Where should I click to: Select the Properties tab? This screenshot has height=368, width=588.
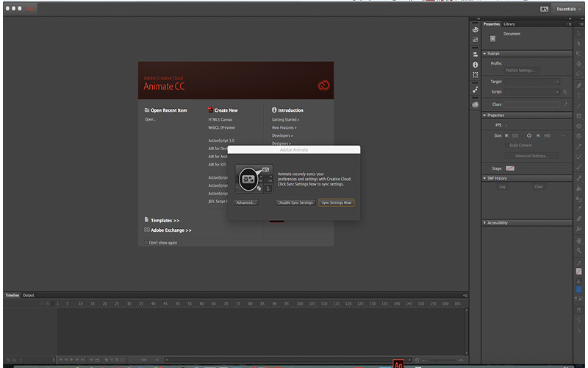pyautogui.click(x=491, y=24)
